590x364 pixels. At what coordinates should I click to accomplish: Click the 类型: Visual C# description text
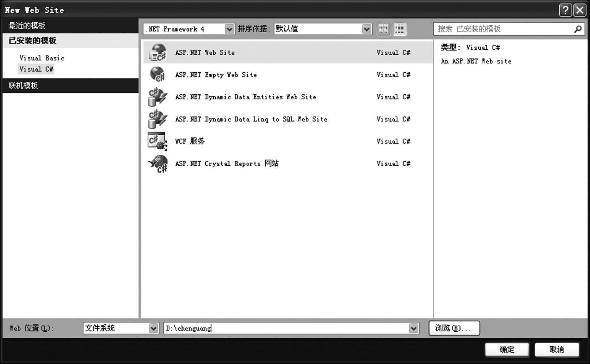coord(470,47)
